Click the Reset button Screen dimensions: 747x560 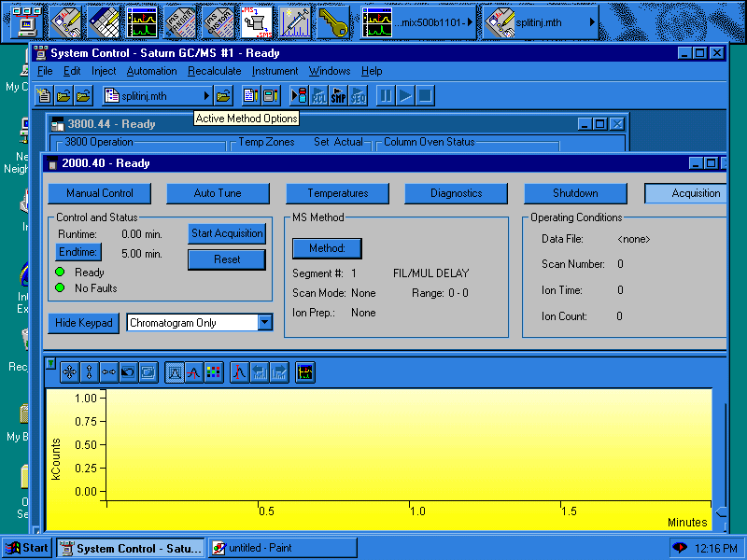coord(227,260)
